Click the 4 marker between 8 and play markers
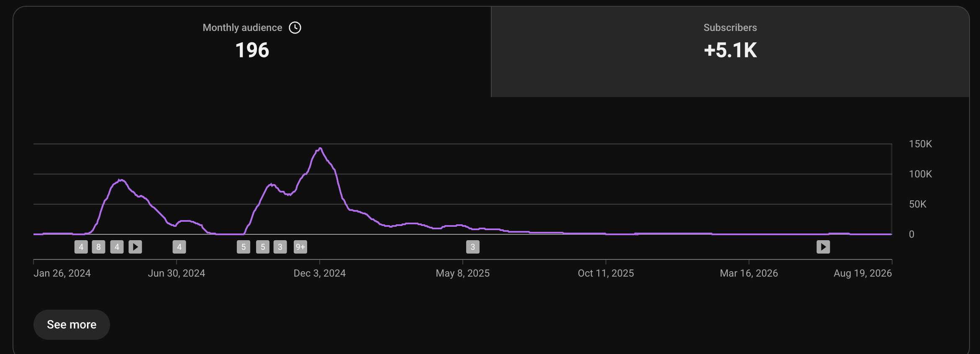 click(x=117, y=247)
